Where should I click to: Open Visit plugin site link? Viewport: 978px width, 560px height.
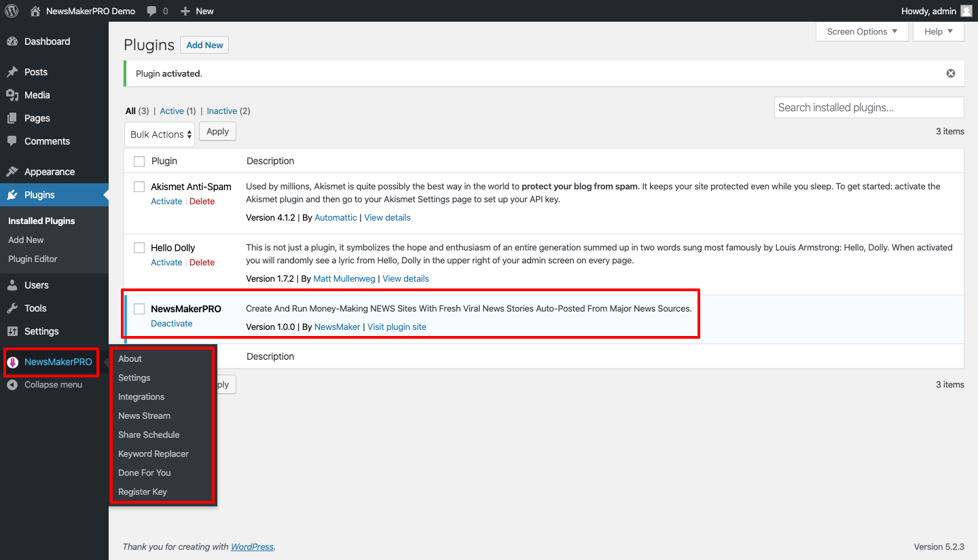pos(397,327)
